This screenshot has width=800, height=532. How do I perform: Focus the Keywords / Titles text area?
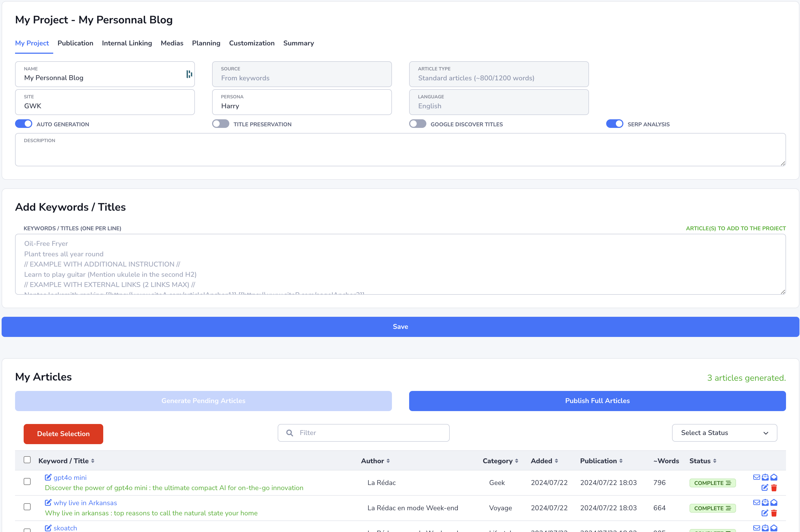coord(401,264)
